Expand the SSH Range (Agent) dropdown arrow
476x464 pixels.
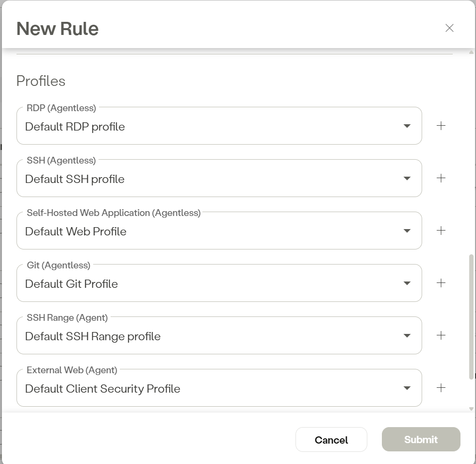(x=407, y=336)
